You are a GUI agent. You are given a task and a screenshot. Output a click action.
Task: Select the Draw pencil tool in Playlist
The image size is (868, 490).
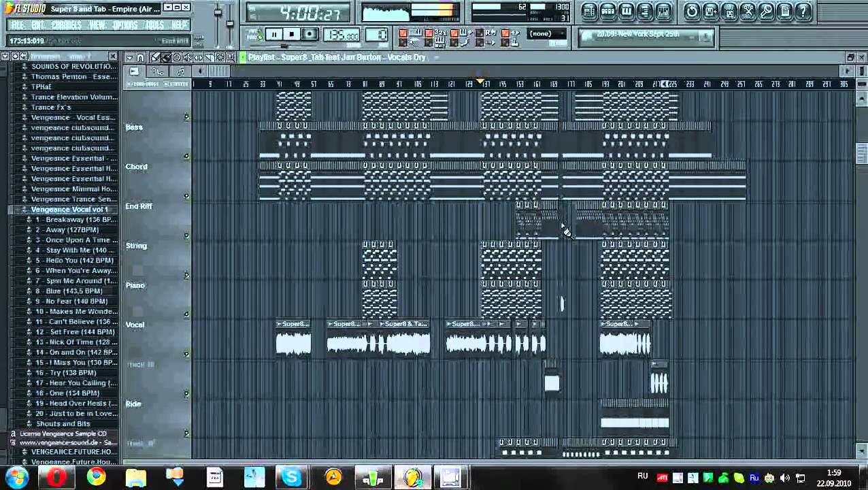pos(155,57)
